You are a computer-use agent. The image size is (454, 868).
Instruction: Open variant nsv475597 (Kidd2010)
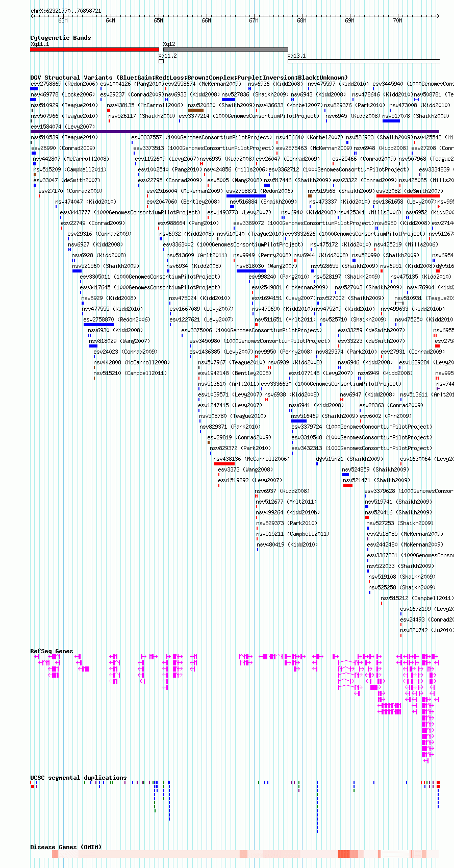point(338,84)
